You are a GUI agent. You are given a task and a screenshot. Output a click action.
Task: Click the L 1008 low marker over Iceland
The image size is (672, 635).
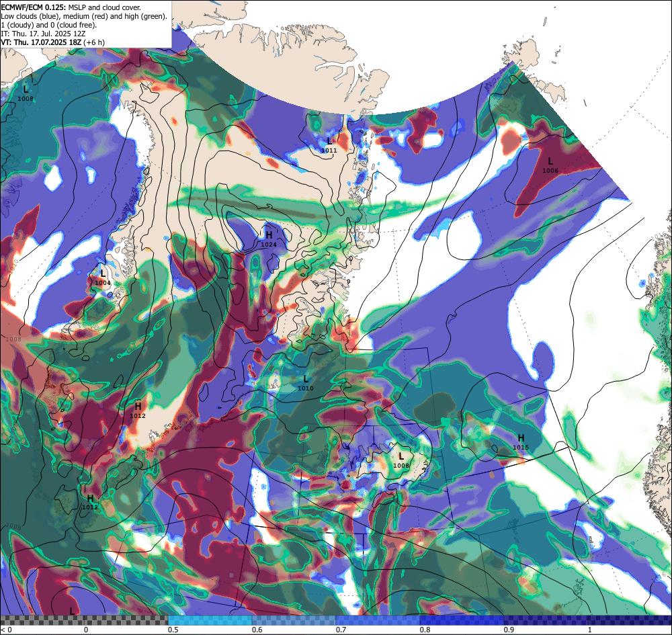pos(401,460)
